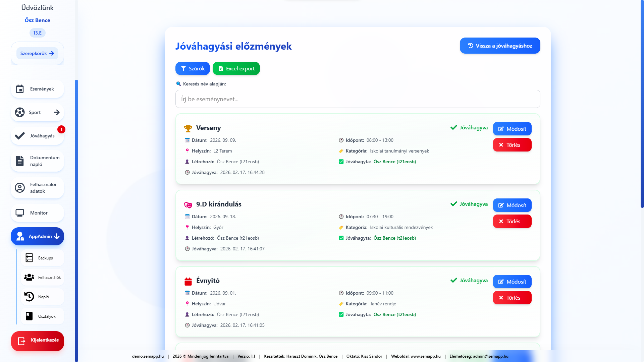Click the Felhasználói adatok profile icon
This screenshot has height=362, width=644.
click(20, 188)
